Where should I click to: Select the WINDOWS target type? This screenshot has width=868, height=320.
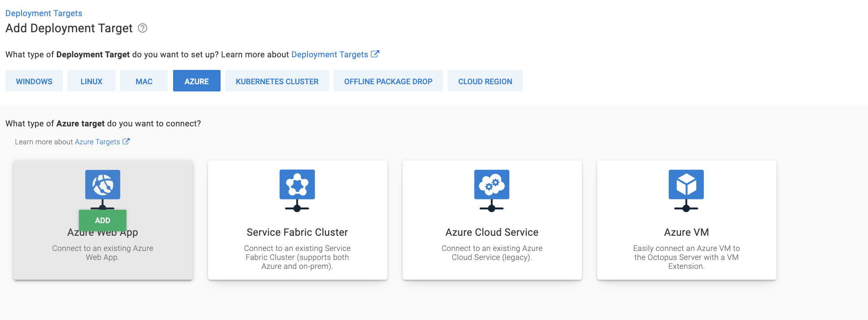(34, 81)
